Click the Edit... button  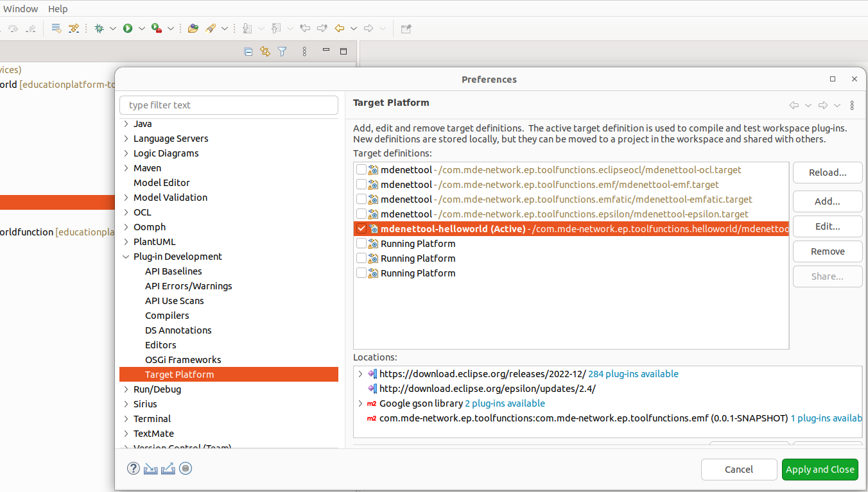[828, 226]
